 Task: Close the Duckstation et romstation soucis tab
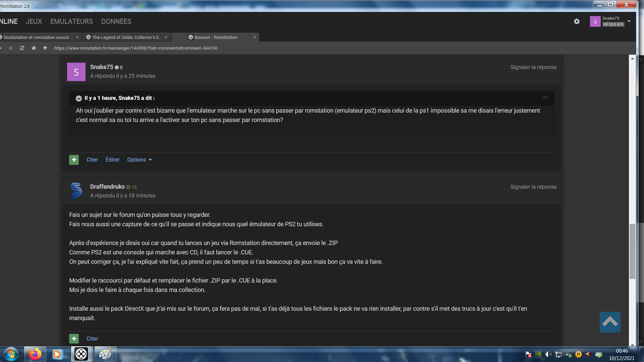[x=77, y=37]
